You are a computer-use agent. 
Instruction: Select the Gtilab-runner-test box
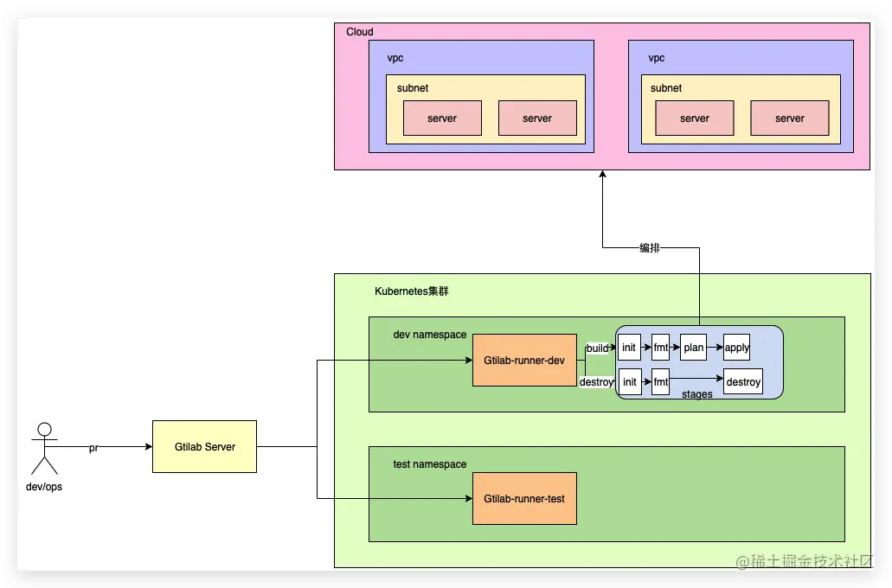click(x=524, y=498)
